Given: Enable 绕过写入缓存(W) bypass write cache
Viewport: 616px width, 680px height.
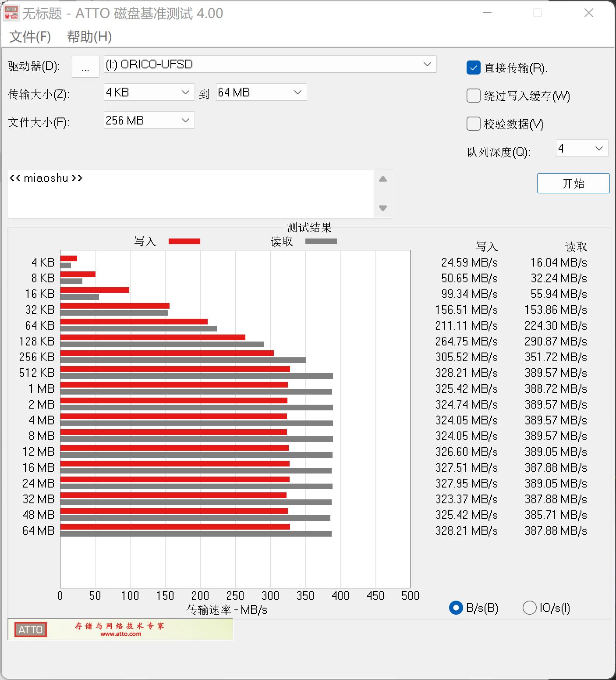Looking at the screenshot, I should coord(473,96).
